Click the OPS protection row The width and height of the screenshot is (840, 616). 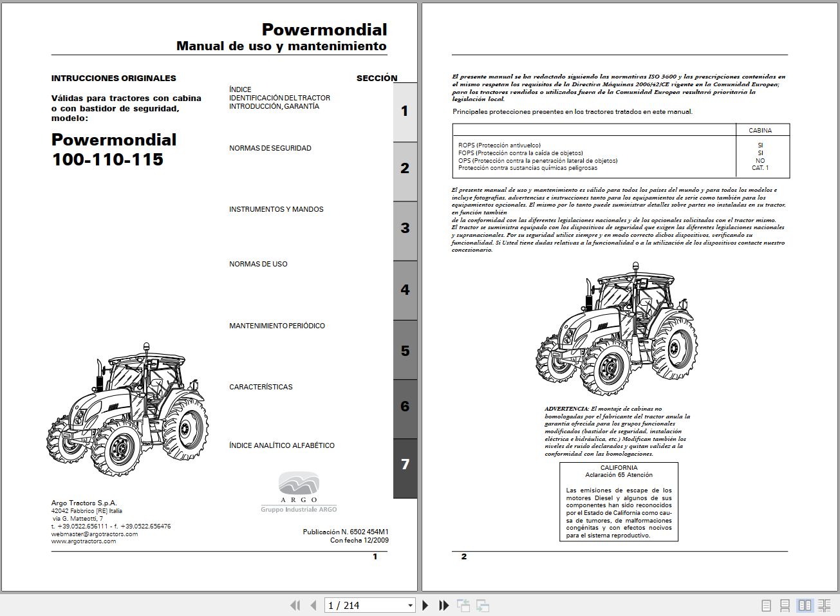[x=537, y=161]
